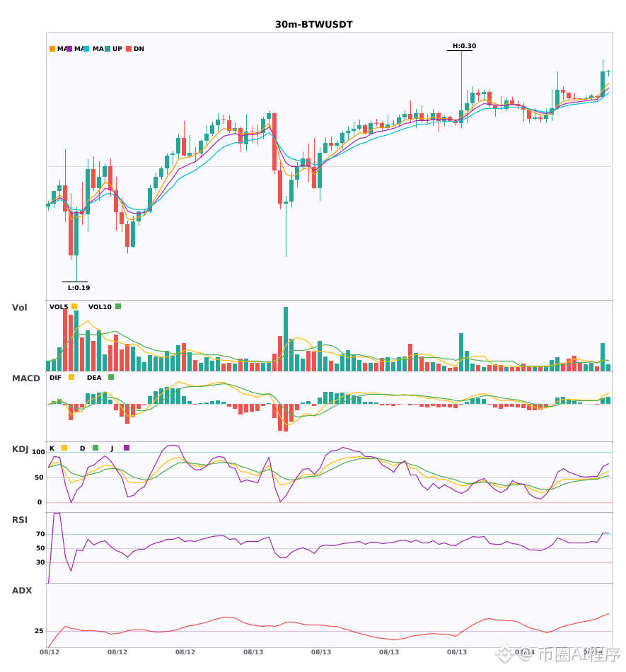Click the KDJ 100 axis value

pyautogui.click(x=39, y=452)
